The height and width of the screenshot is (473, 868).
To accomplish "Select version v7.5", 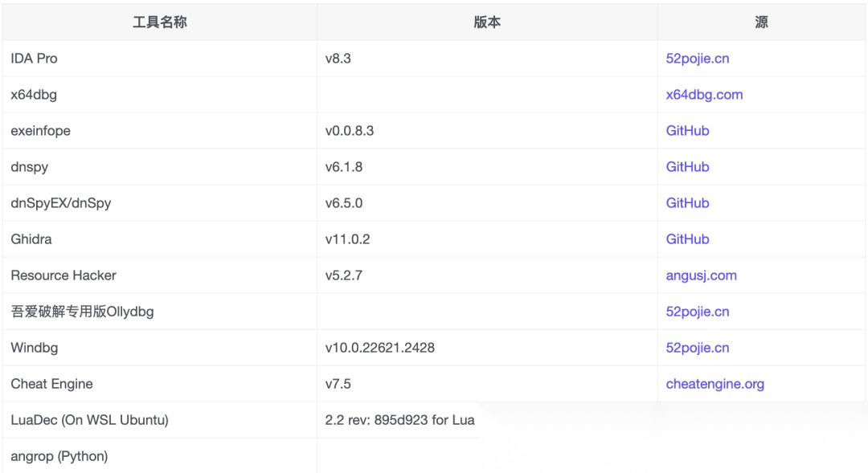I will 338,384.
